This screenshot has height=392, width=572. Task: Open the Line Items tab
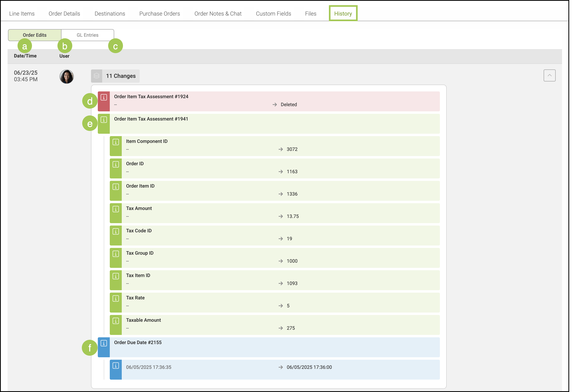pyautogui.click(x=22, y=14)
